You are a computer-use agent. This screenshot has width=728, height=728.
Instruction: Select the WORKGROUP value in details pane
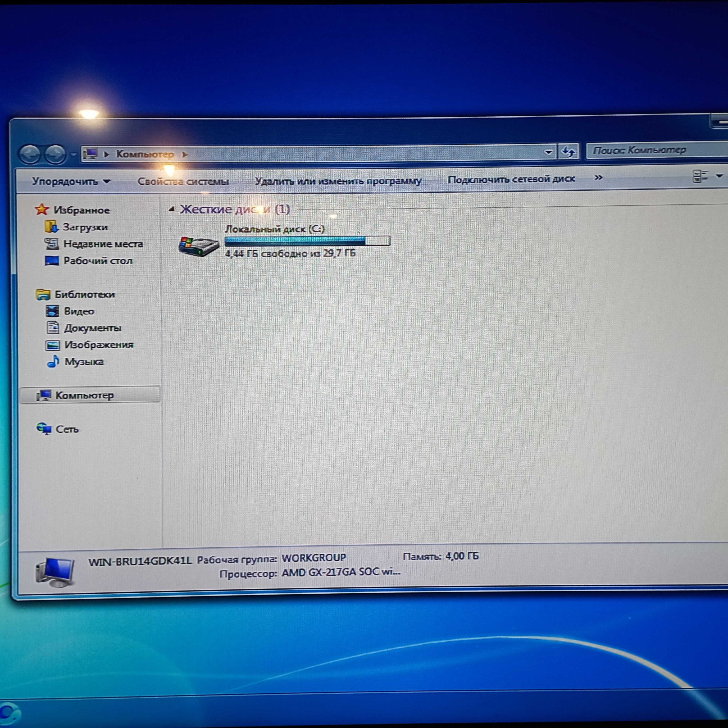[314, 558]
